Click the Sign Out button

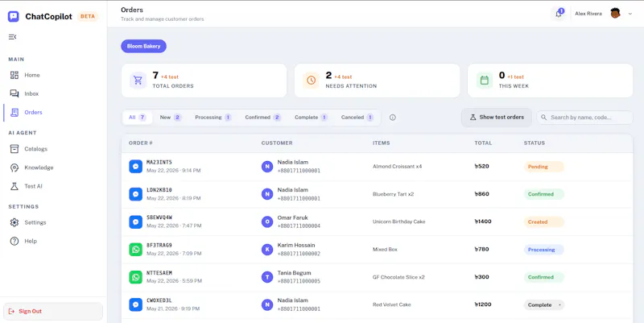(53, 311)
